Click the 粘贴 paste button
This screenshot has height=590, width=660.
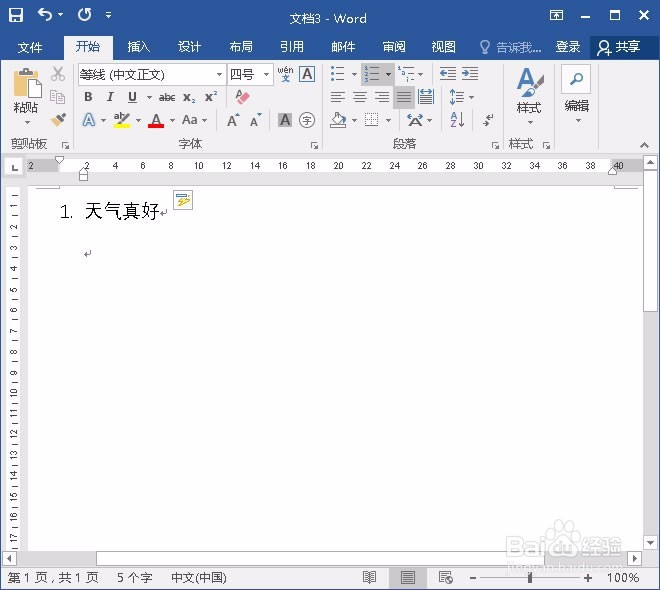[x=26, y=96]
